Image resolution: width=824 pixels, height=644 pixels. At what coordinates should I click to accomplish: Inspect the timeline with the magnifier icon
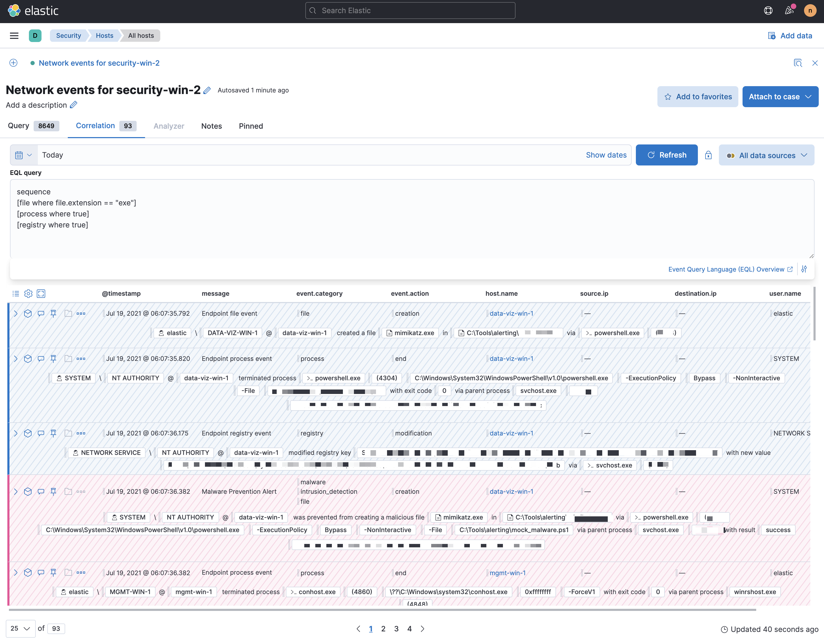click(x=798, y=63)
